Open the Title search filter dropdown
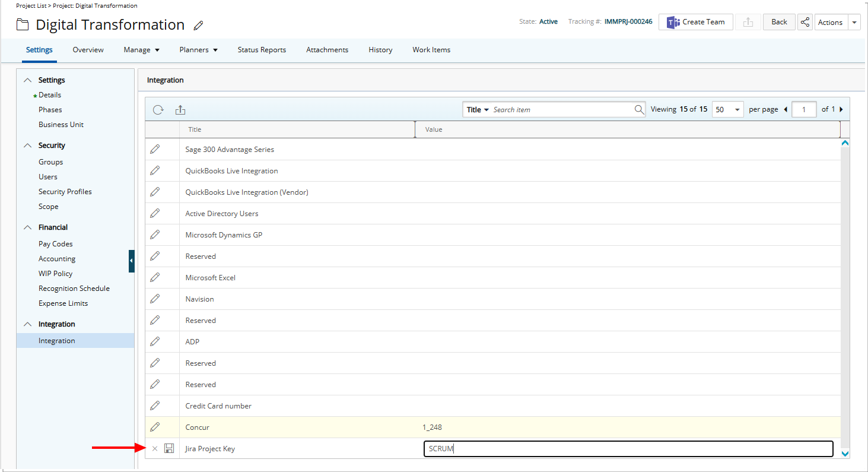 (x=477, y=109)
